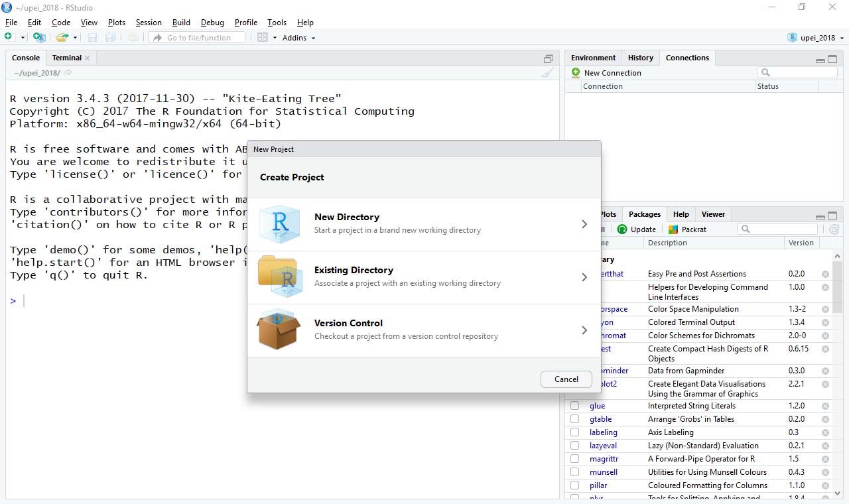Screen dimensions: 849x504
Task: Expand the New Directory project option
Action: pos(424,223)
